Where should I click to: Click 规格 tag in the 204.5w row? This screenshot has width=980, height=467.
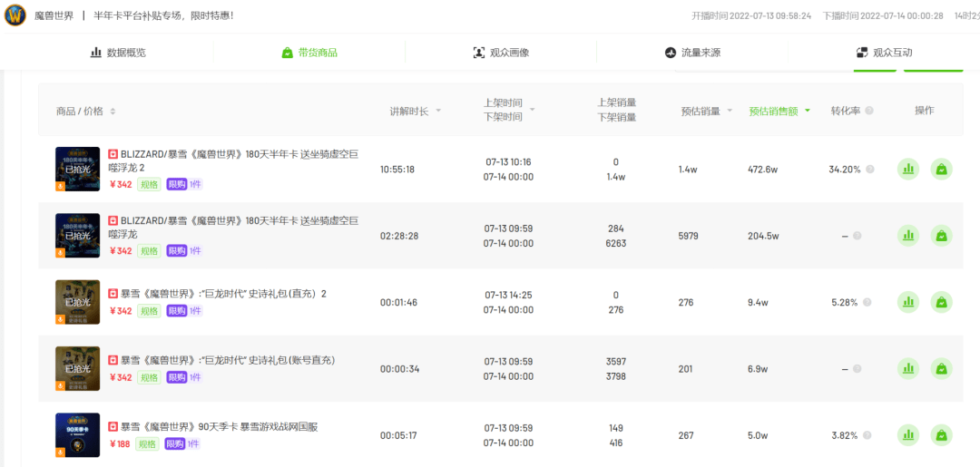(150, 251)
